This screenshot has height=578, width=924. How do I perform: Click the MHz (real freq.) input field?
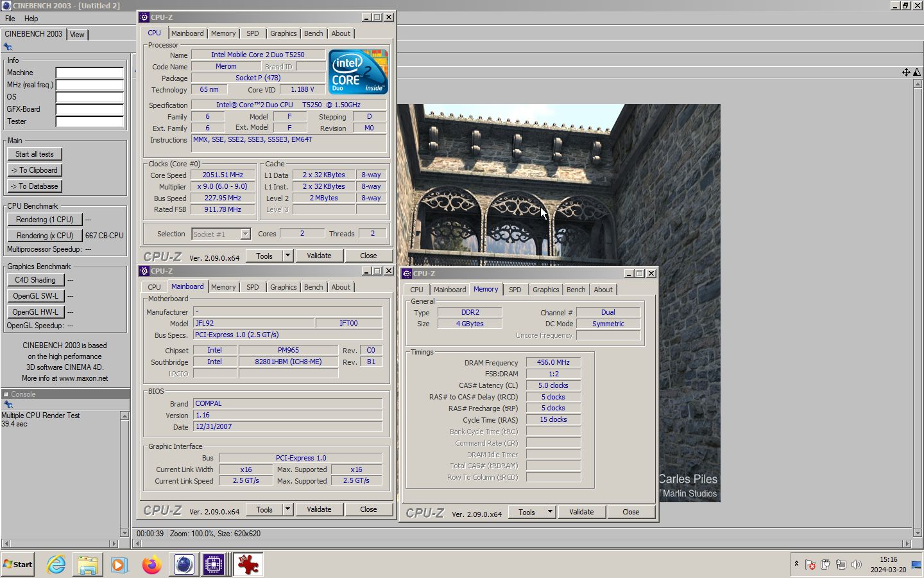(89, 85)
